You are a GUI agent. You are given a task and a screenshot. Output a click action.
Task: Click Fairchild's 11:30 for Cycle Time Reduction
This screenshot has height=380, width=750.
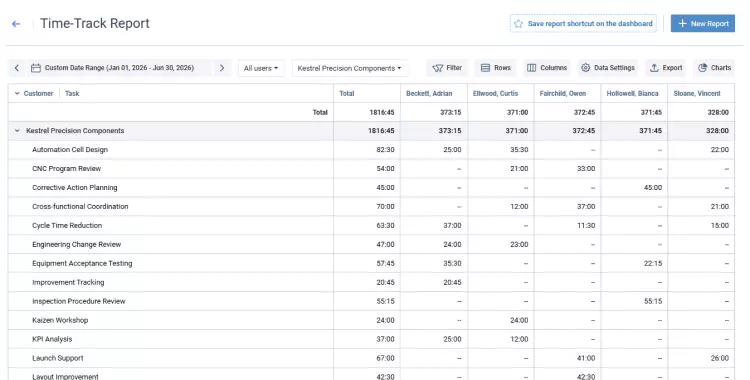586,225
